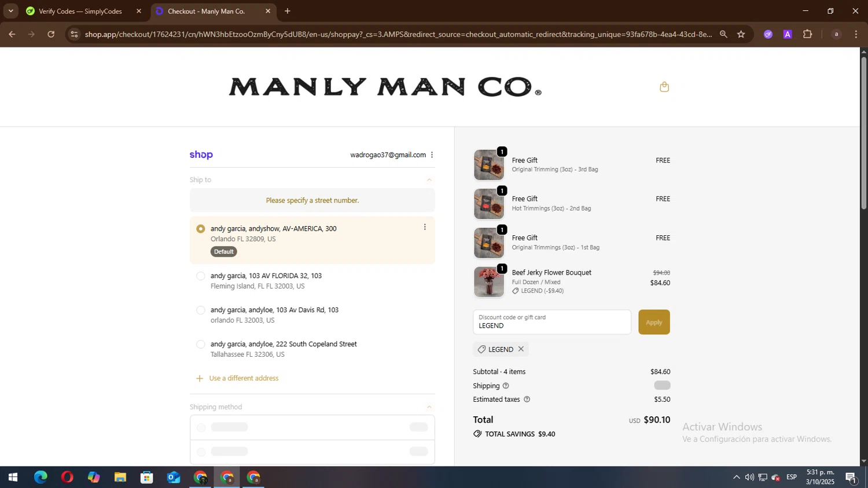Collapse the Shipping method section

coord(429,407)
